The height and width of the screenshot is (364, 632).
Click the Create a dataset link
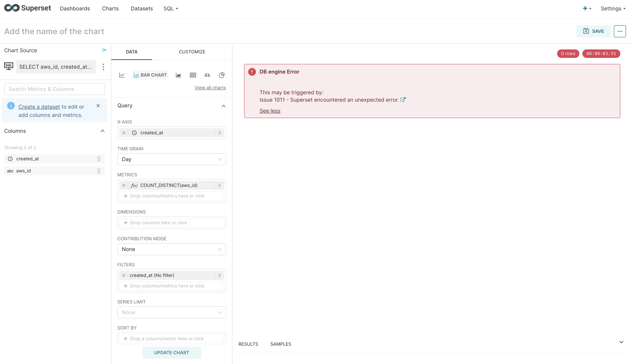click(39, 107)
